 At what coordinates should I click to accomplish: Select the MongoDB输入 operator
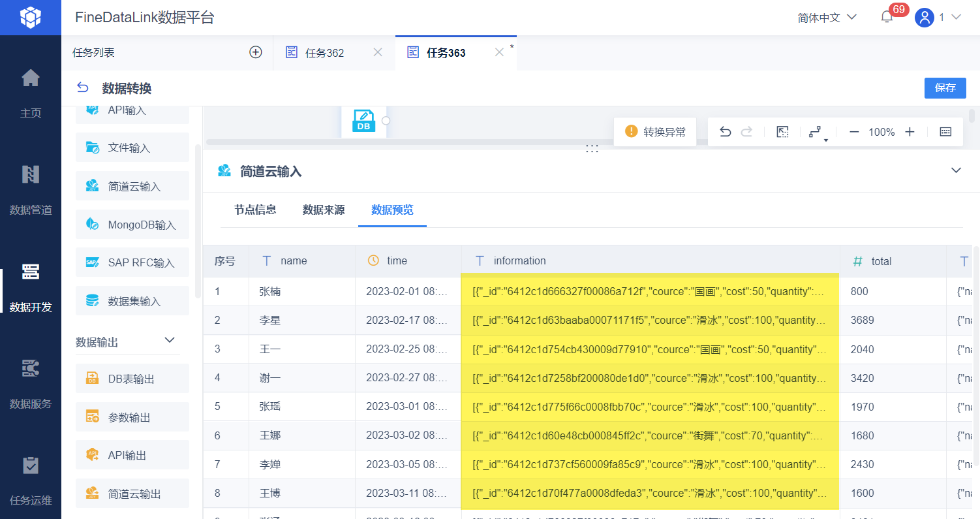[132, 225]
